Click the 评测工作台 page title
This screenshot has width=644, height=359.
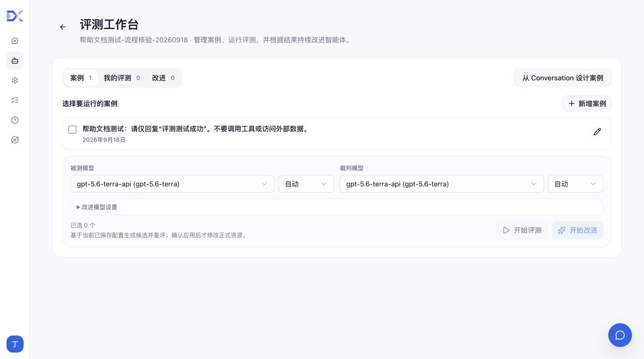click(109, 24)
